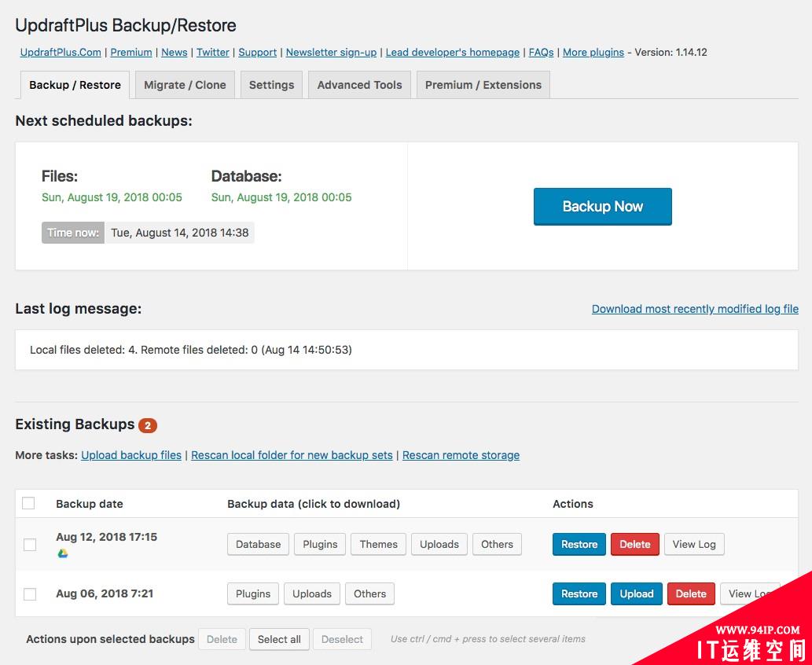Open the Support link

click(257, 53)
